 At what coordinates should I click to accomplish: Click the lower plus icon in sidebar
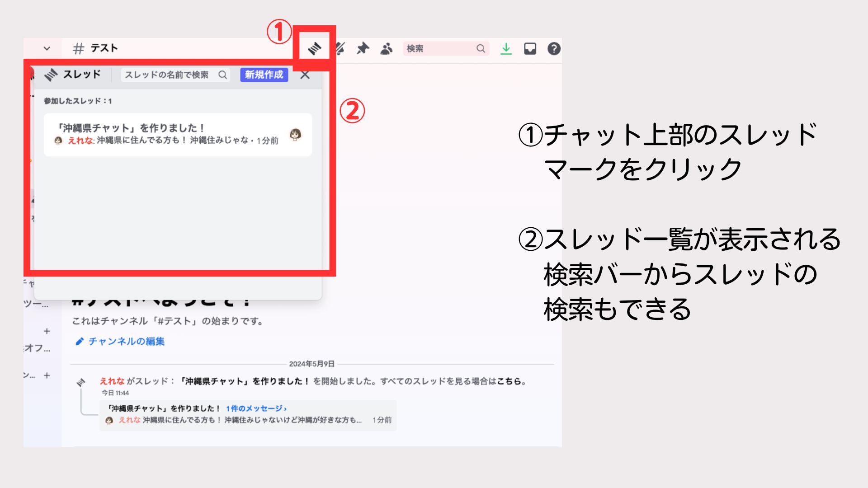coord(47,375)
